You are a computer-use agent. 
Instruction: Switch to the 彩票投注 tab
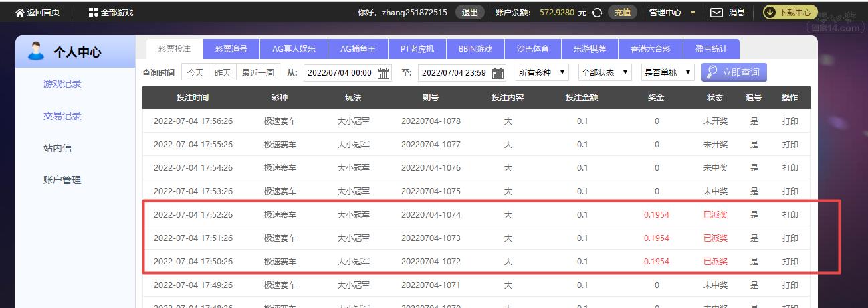(175, 49)
